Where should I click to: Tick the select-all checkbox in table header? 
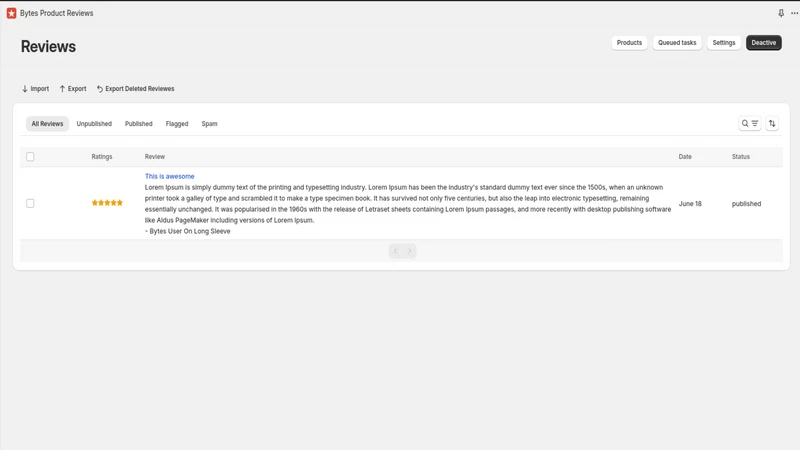point(30,157)
